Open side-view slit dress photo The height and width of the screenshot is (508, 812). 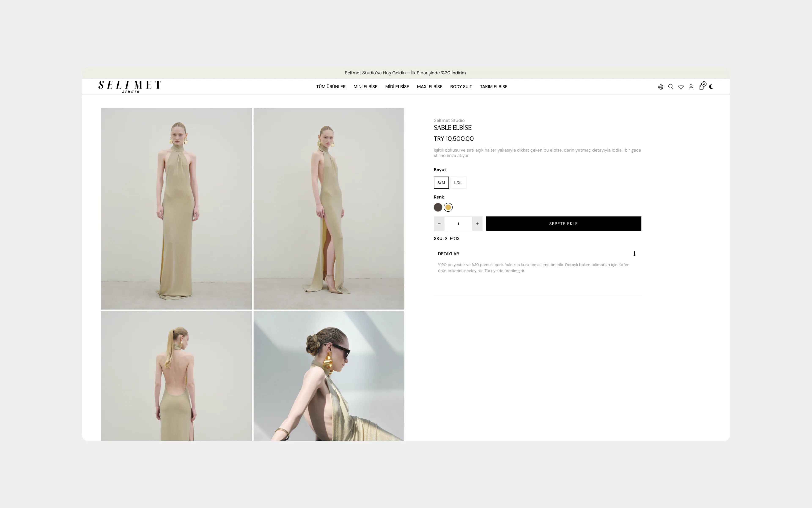[x=329, y=209]
